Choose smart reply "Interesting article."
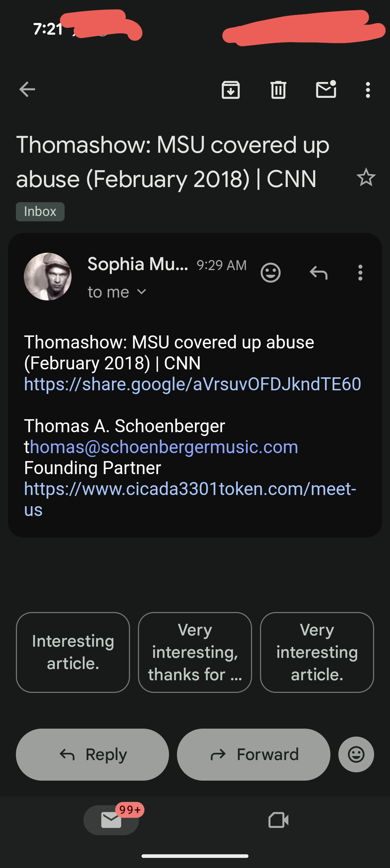 (73, 652)
